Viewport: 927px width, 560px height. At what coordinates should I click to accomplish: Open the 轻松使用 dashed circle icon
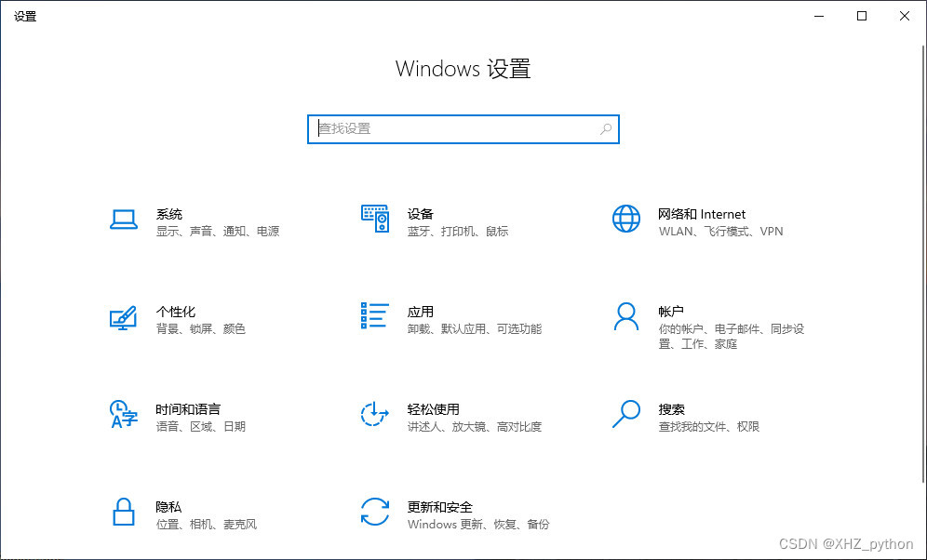point(375,414)
